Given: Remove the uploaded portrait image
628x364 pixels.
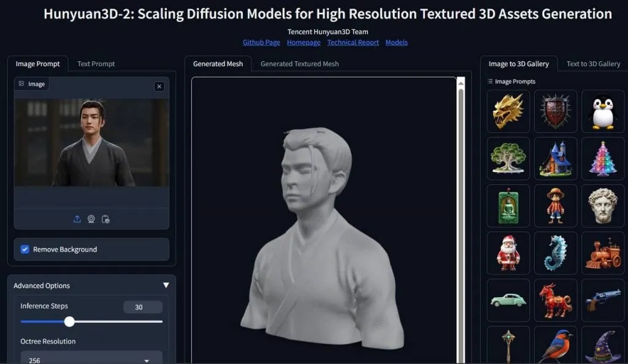Looking at the screenshot, I should [159, 86].
